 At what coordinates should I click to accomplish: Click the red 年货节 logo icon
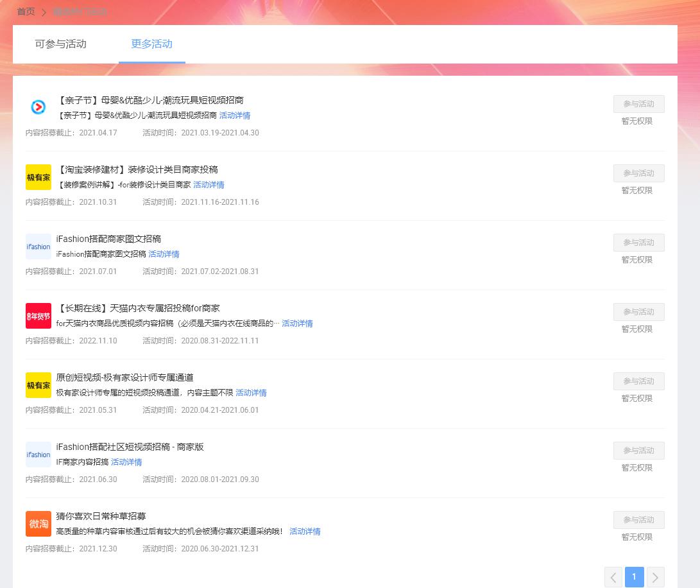point(38,315)
